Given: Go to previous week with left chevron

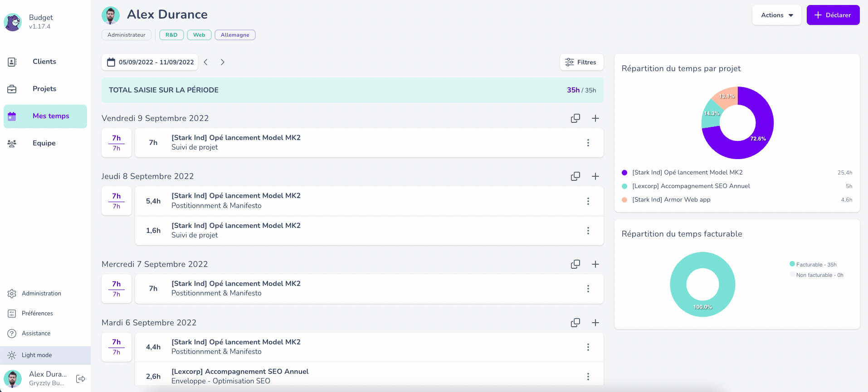Looking at the screenshot, I should tap(206, 62).
